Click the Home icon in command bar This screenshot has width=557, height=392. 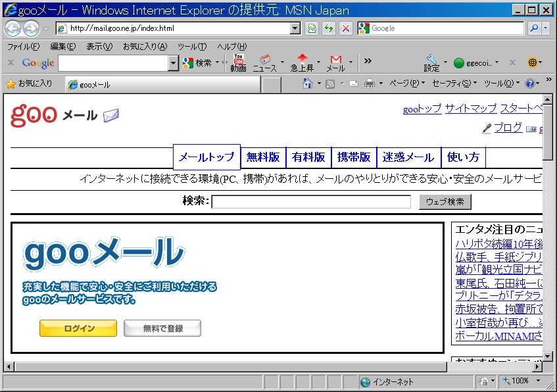coord(308,84)
